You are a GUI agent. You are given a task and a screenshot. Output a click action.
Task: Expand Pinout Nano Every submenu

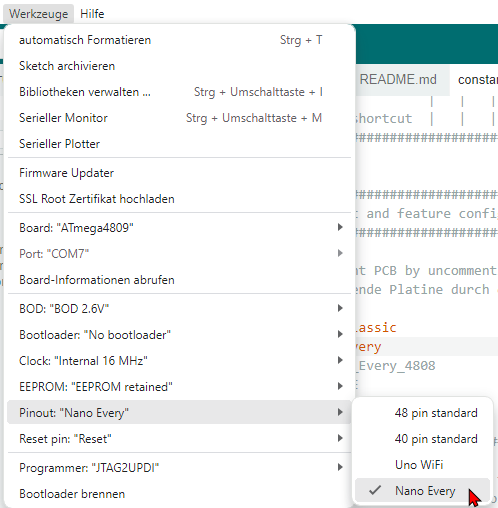coord(179,413)
